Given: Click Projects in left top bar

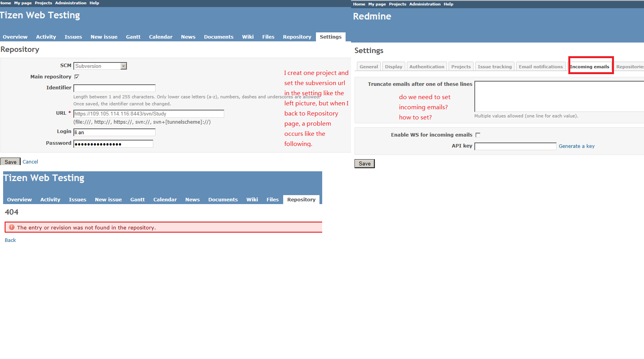Looking at the screenshot, I should coord(43,3).
